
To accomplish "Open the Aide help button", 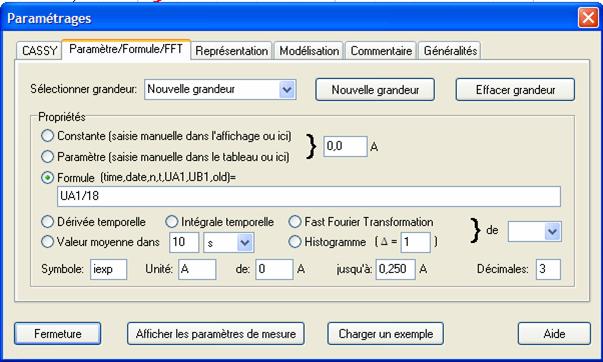I will [554, 334].
